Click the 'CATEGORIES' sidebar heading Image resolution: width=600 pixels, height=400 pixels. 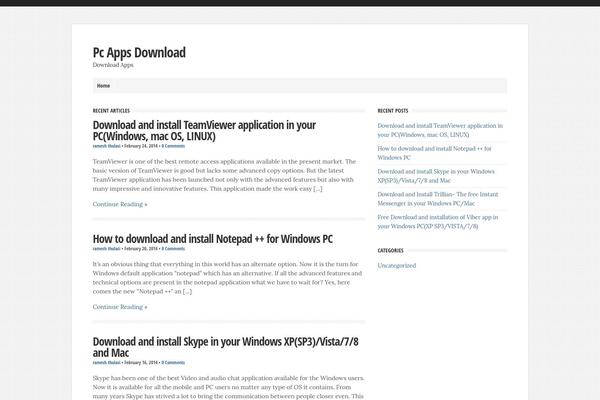pyautogui.click(x=390, y=250)
